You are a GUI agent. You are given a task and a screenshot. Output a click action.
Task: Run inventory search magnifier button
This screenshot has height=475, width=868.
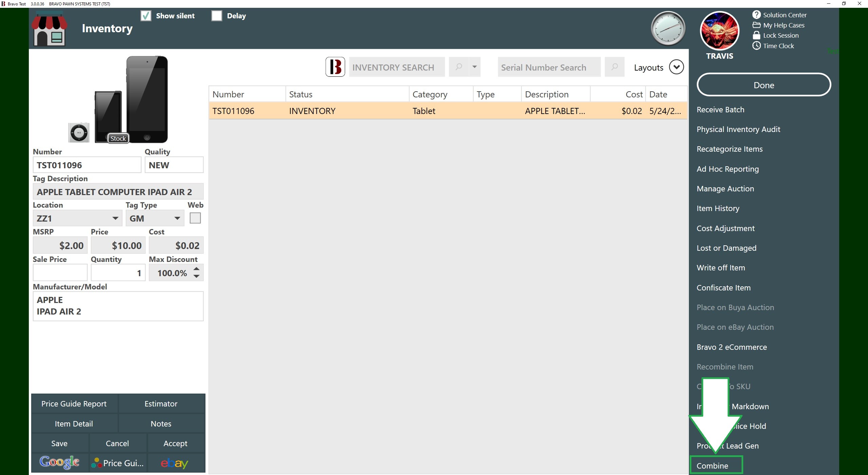click(459, 67)
